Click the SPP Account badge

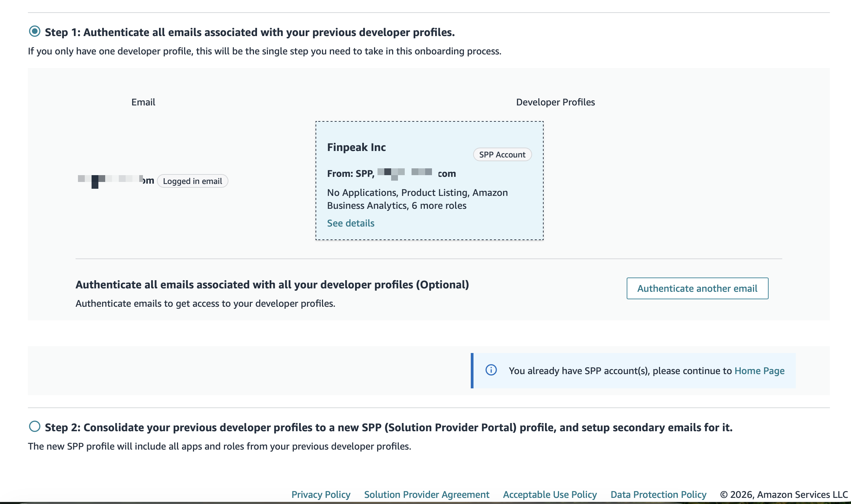(502, 155)
